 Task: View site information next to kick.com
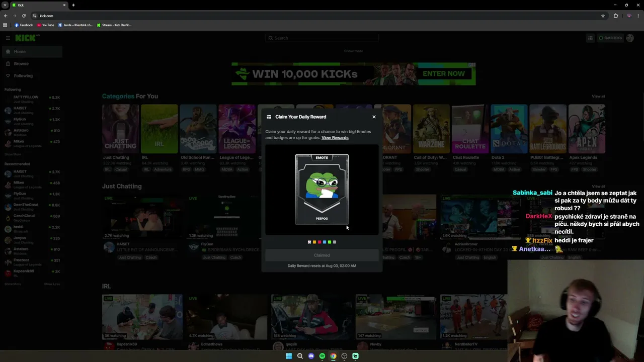pos(34,16)
